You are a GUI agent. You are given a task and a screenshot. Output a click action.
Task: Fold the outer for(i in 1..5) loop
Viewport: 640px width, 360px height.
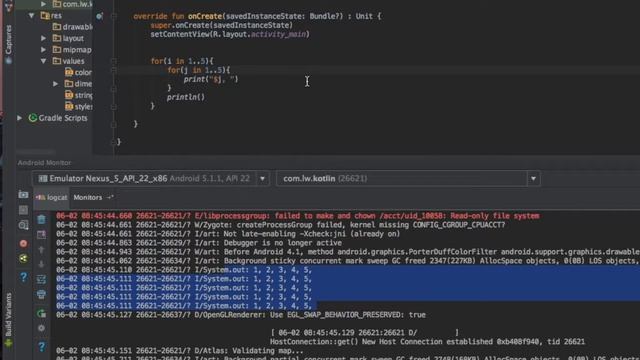tap(114, 61)
